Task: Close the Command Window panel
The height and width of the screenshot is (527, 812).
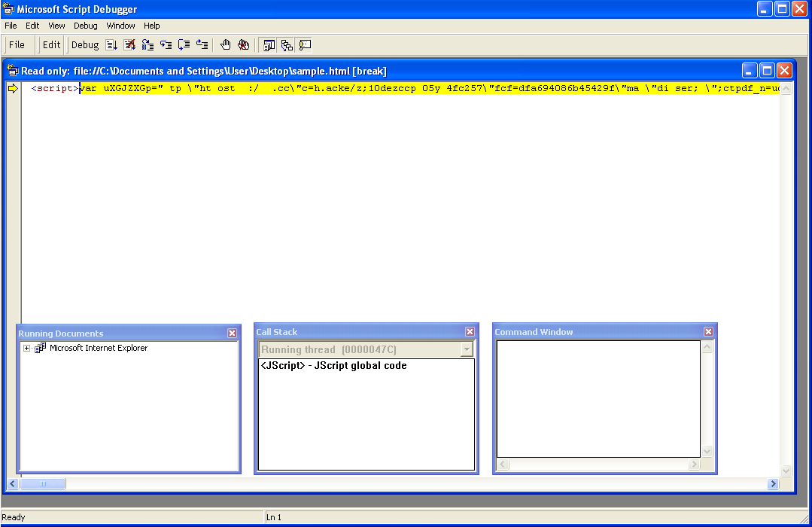Action: click(708, 331)
